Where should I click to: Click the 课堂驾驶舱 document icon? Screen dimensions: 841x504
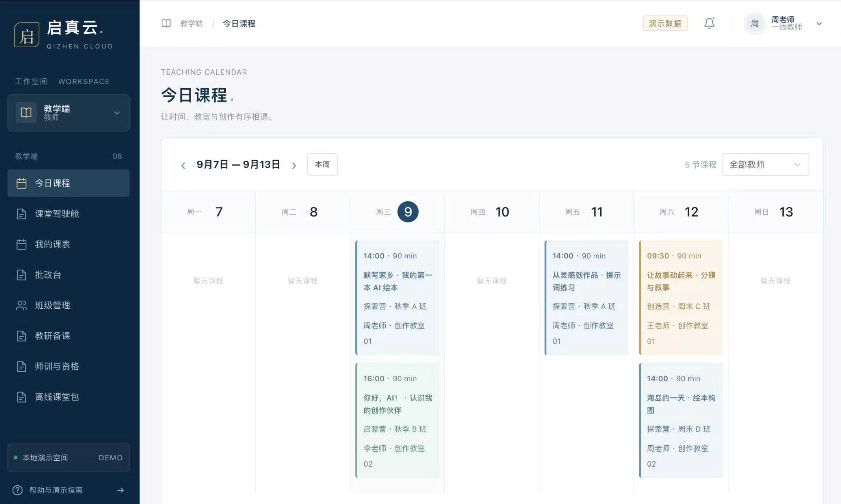[x=22, y=214]
